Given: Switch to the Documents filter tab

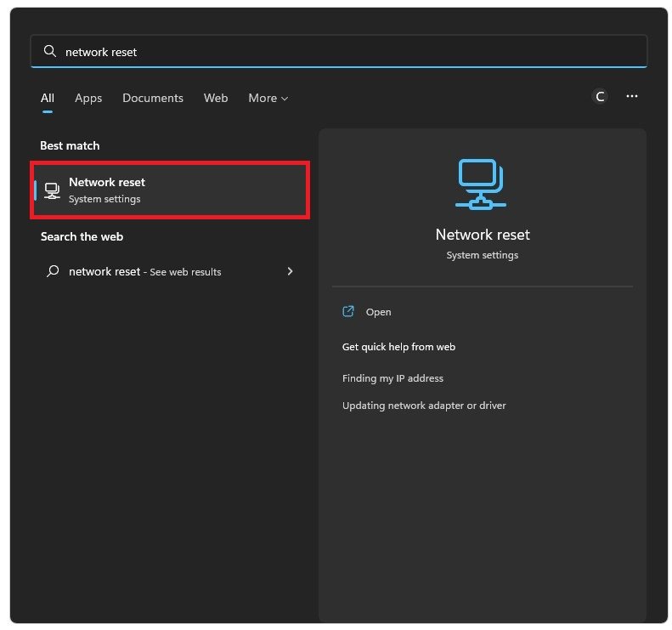Looking at the screenshot, I should coord(153,99).
